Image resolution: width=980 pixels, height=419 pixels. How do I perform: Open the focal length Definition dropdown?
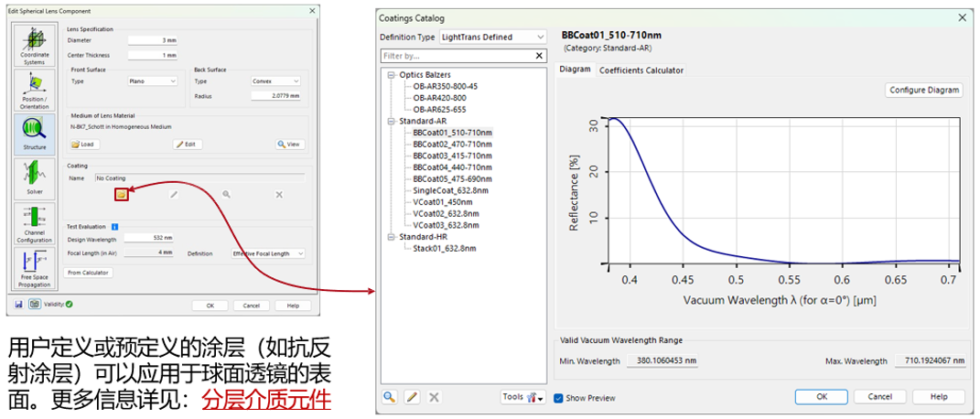coord(267,253)
